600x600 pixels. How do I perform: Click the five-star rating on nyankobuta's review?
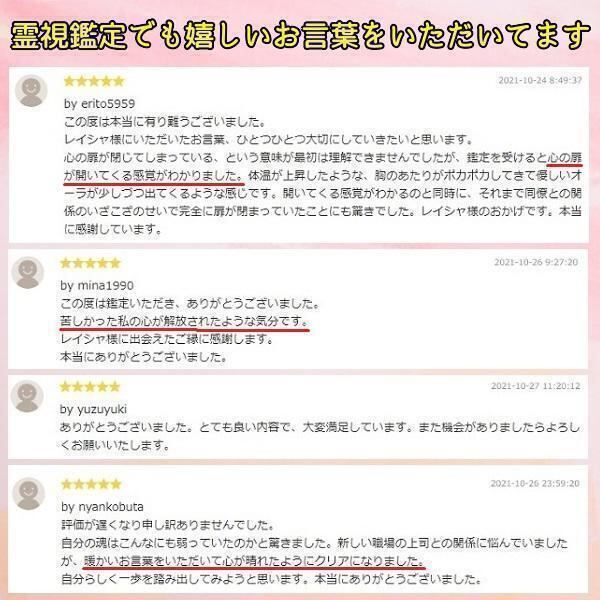[x=91, y=484]
